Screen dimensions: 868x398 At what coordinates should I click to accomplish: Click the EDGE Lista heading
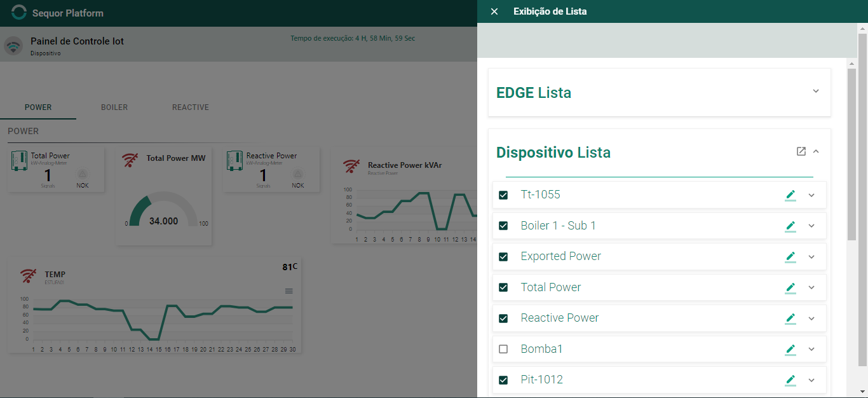[x=534, y=93]
